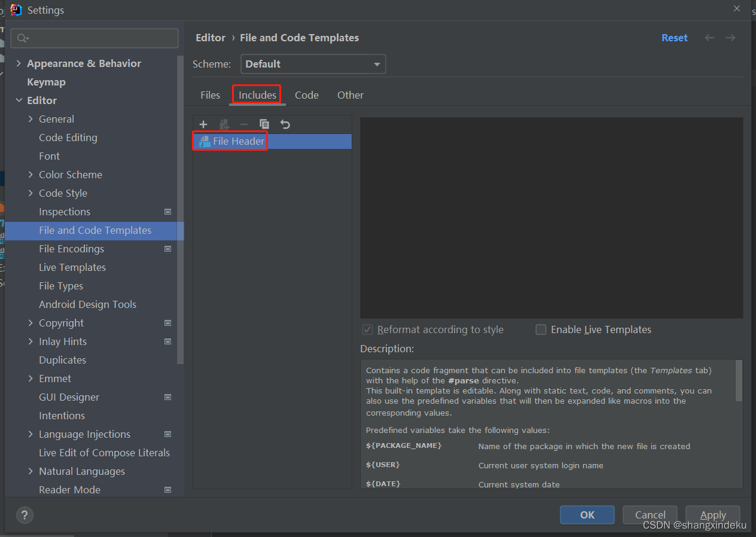Open Font settings
The image size is (756, 537).
[49, 156]
